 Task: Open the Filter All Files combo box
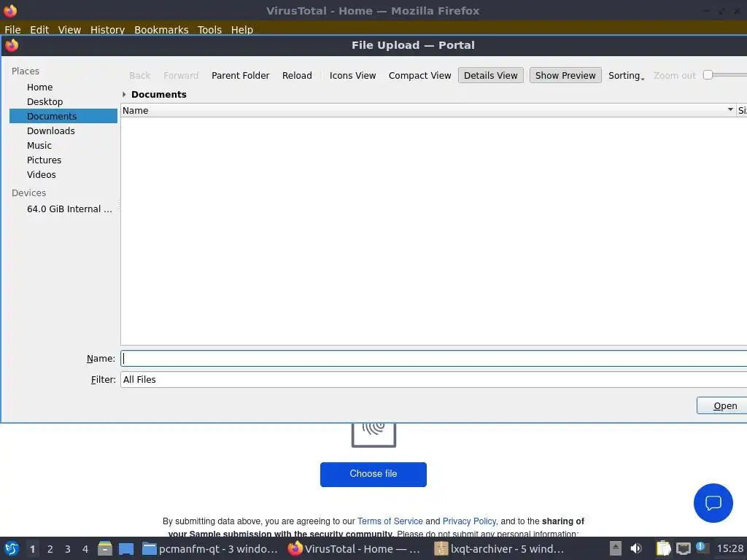[x=433, y=379]
